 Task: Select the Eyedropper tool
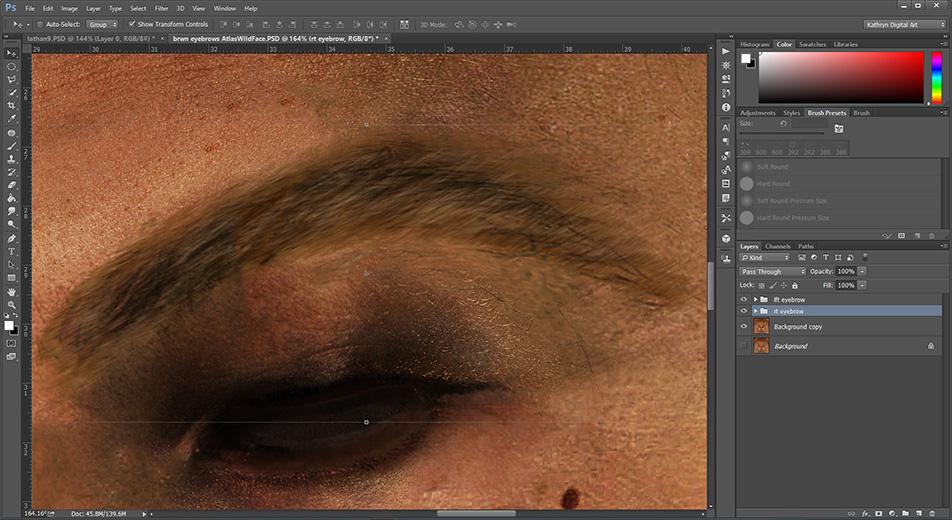(x=11, y=119)
